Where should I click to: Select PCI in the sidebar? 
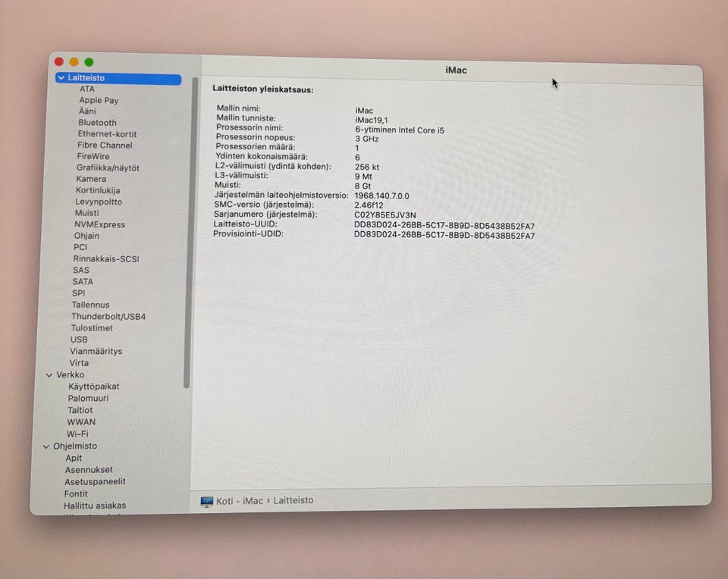[x=80, y=247]
